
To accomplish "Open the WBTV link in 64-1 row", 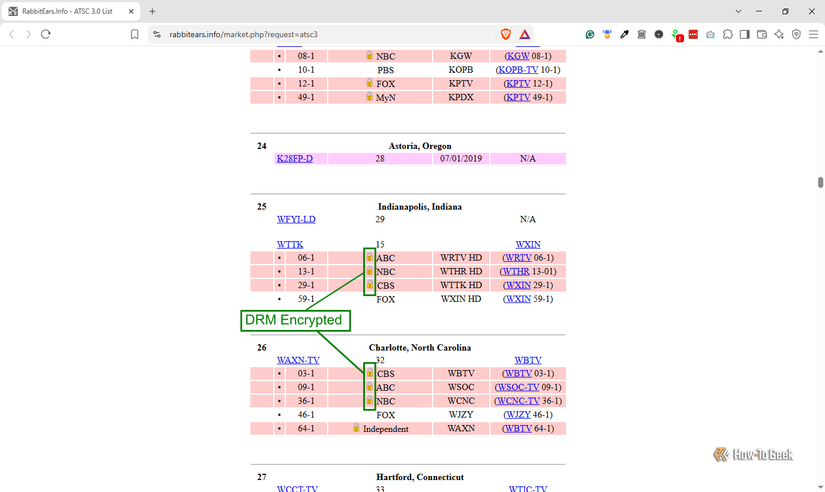I will pos(518,428).
